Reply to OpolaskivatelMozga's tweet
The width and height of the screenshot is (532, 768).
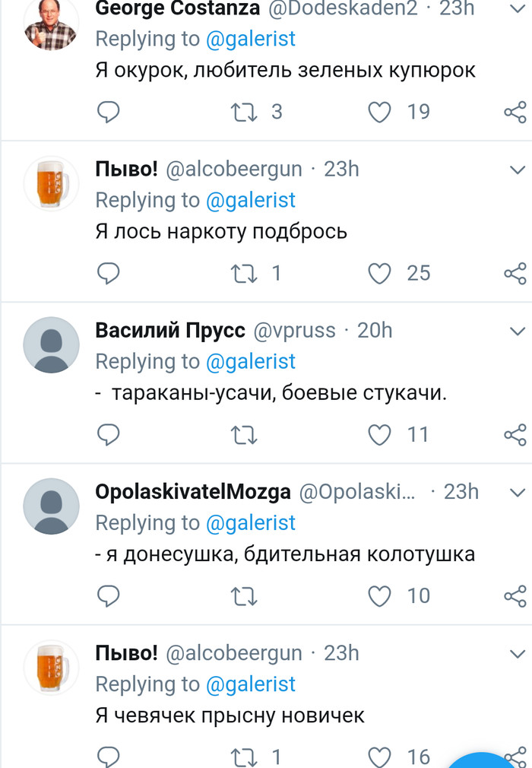[109, 596]
